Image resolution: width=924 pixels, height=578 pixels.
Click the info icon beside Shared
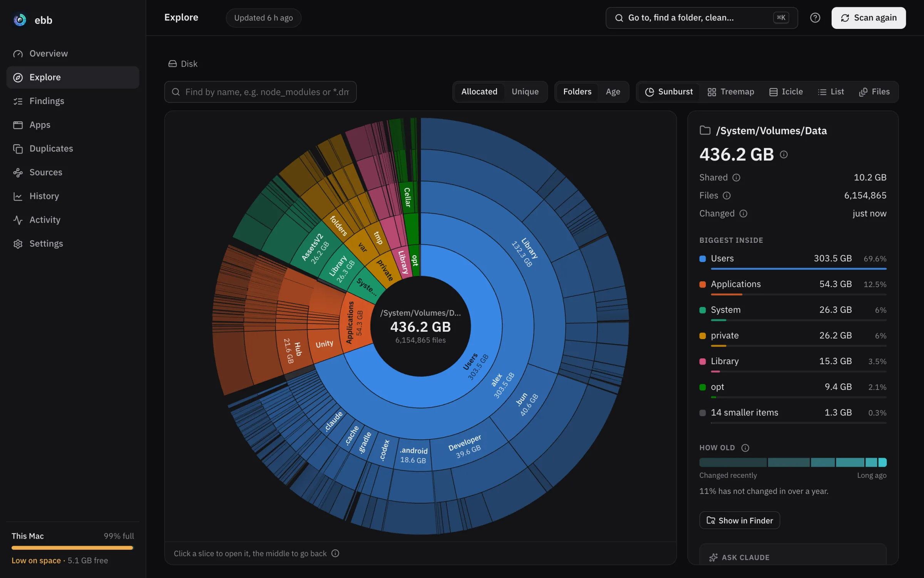736,178
